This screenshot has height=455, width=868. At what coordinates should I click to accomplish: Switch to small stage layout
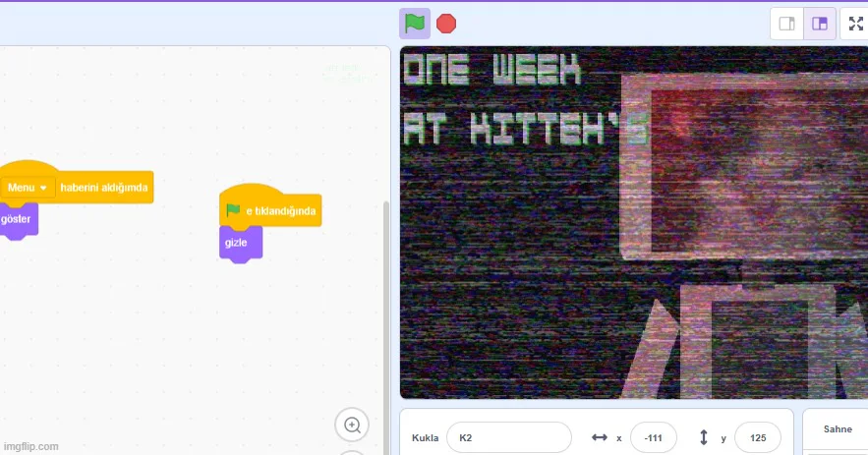[x=786, y=24]
